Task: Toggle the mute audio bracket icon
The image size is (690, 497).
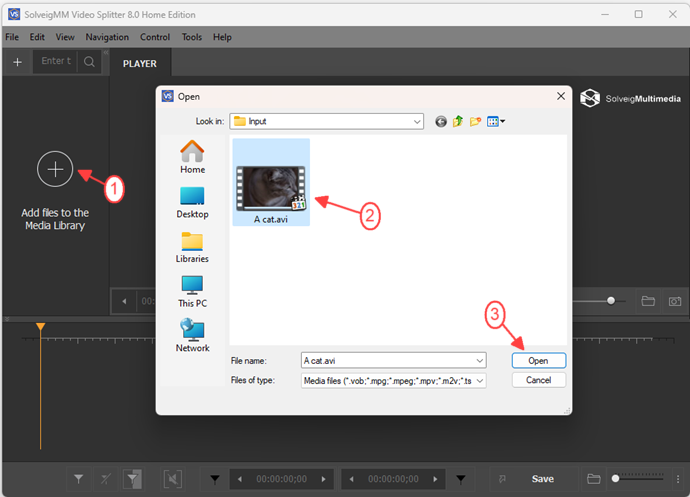Action: click(x=173, y=479)
